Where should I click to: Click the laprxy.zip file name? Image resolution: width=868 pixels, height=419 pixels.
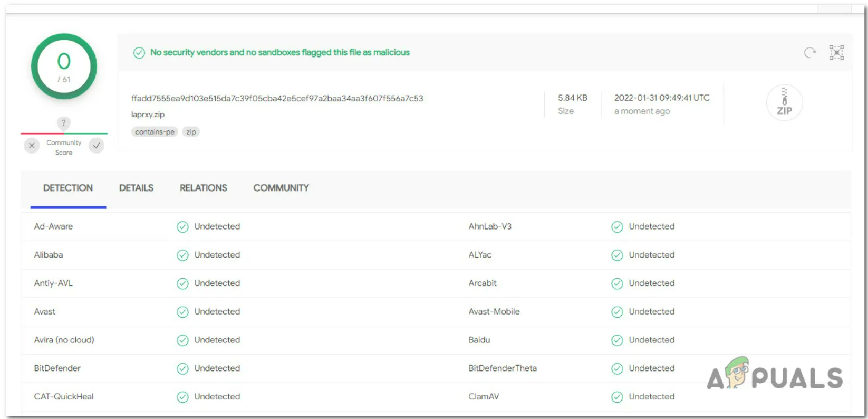148,115
